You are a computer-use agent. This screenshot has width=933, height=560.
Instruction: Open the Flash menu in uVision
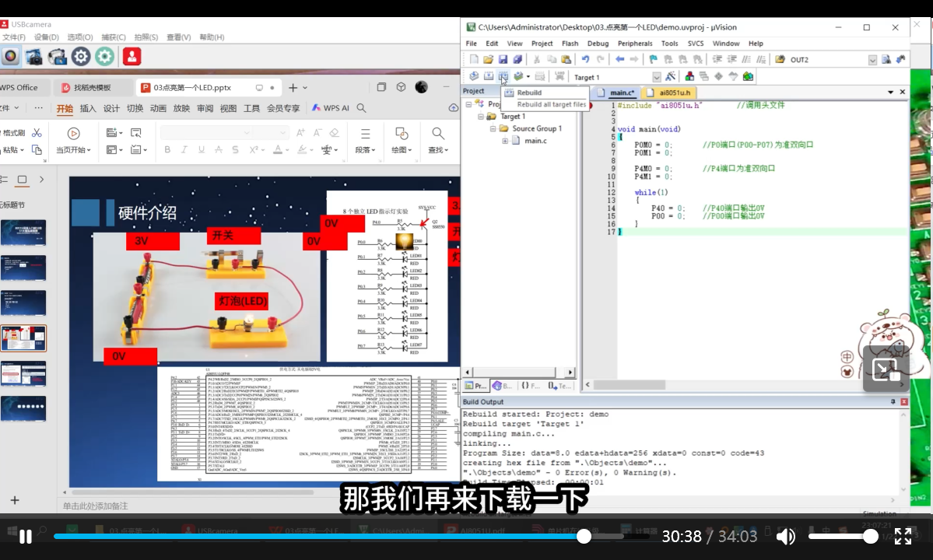click(570, 44)
